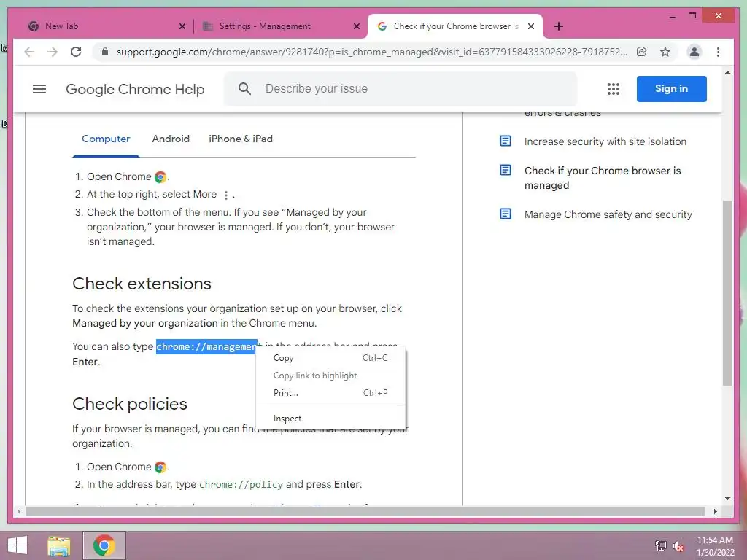Open the Google apps grid
The height and width of the screenshot is (560, 747).
click(613, 89)
